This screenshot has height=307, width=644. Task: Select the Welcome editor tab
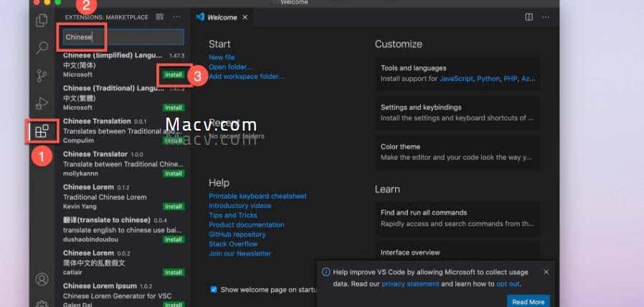(222, 17)
